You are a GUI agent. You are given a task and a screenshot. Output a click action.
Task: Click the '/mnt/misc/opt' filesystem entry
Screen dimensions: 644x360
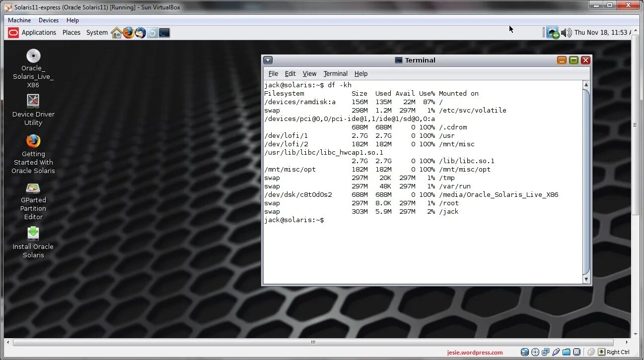(289, 170)
